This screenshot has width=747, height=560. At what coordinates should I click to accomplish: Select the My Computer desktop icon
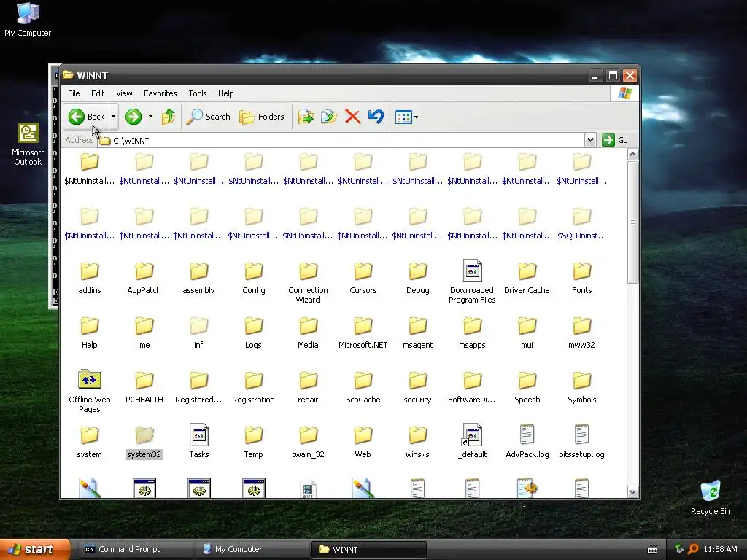click(28, 20)
